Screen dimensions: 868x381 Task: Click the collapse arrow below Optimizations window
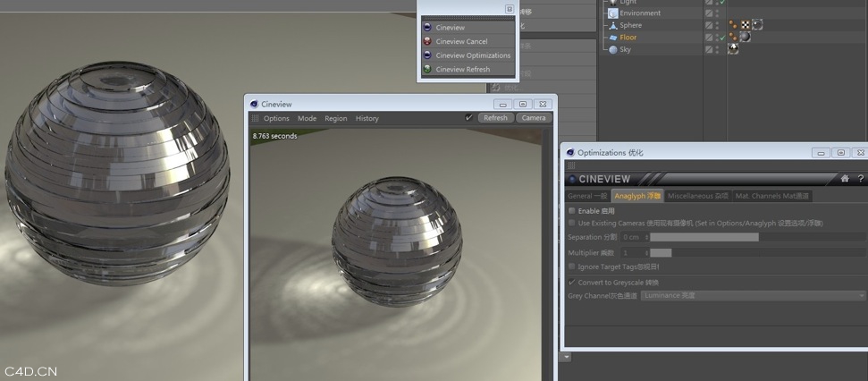pos(567,357)
